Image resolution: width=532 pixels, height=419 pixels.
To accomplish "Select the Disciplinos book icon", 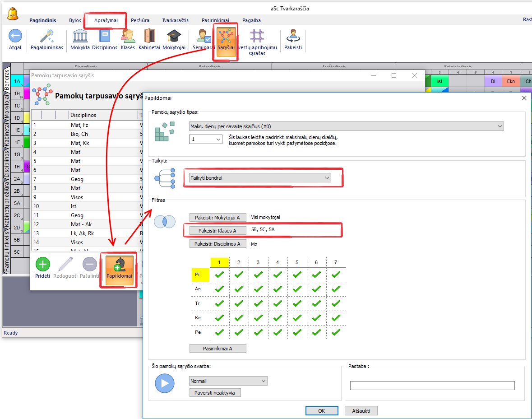I will click(105, 36).
